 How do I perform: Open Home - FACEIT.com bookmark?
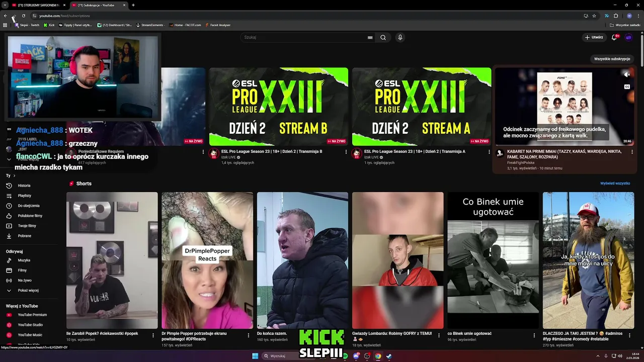(185, 25)
